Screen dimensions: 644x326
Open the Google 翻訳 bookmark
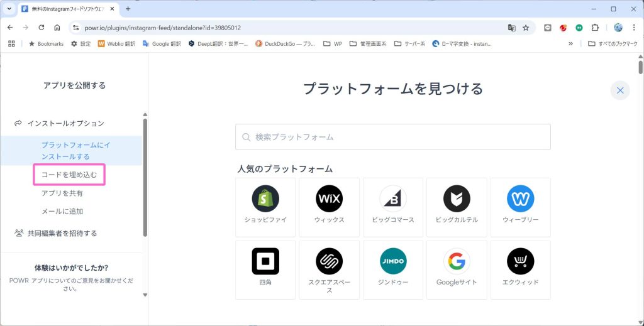point(162,43)
